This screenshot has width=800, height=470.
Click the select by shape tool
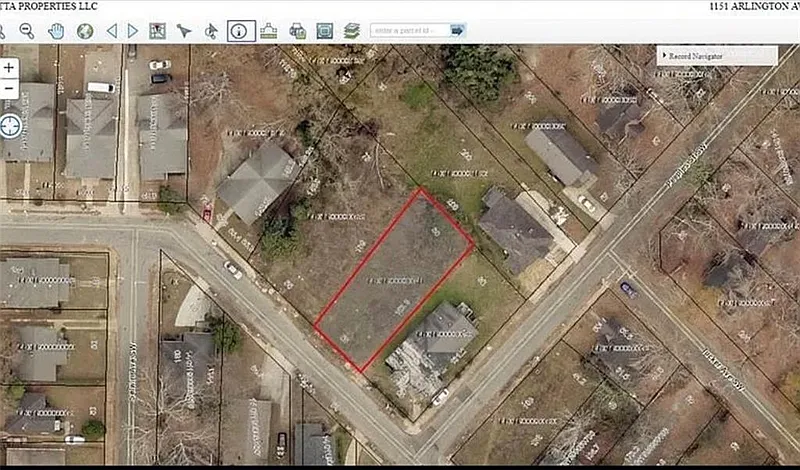[x=211, y=31]
